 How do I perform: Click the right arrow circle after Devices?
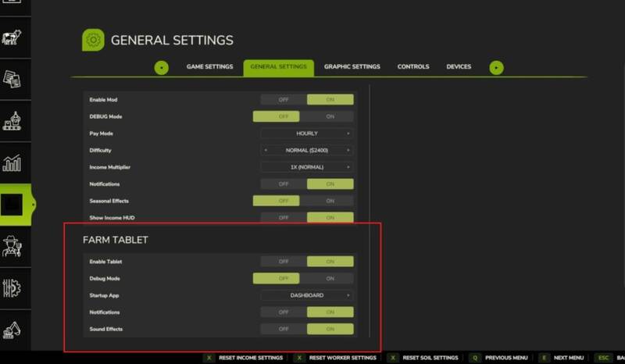[x=496, y=67]
